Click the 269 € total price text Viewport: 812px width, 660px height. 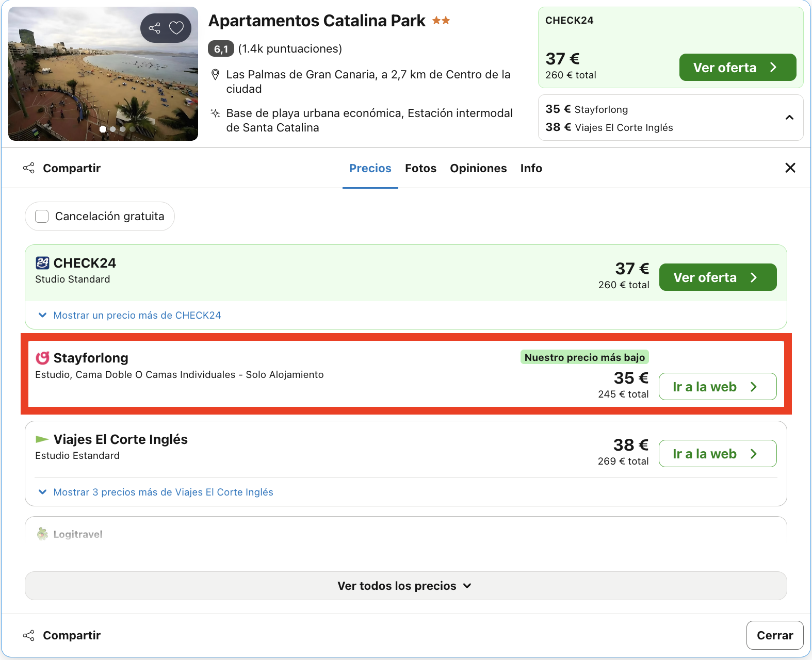tap(623, 461)
